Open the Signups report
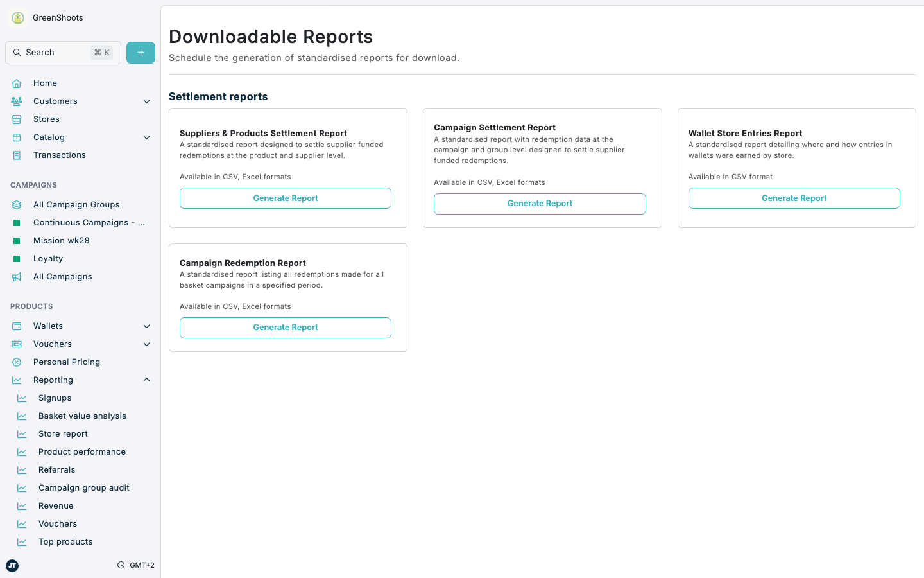 [55, 398]
